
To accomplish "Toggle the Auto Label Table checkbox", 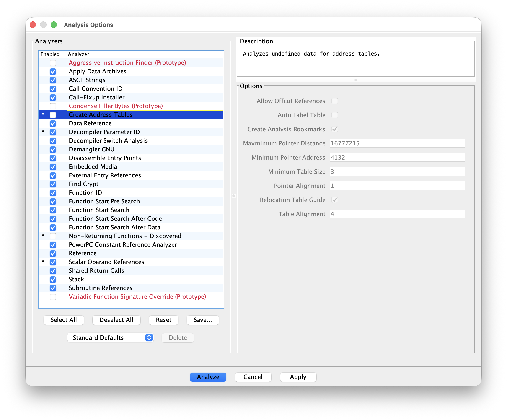I will click(334, 115).
